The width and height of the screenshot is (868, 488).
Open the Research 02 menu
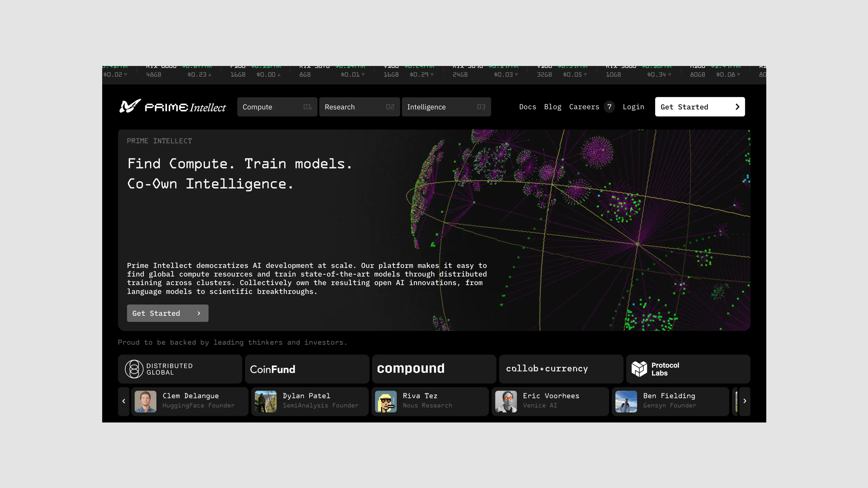[x=359, y=107]
